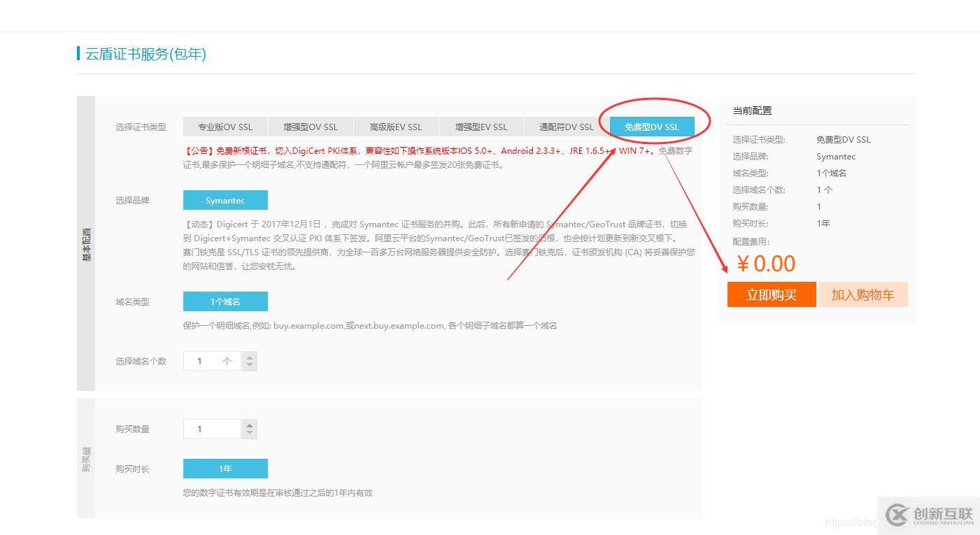Select the 1年 purchase duration option

(x=225, y=468)
